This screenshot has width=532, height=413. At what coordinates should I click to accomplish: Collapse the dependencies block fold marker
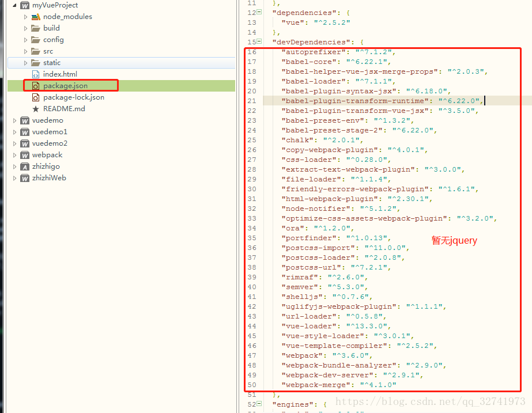pos(259,12)
